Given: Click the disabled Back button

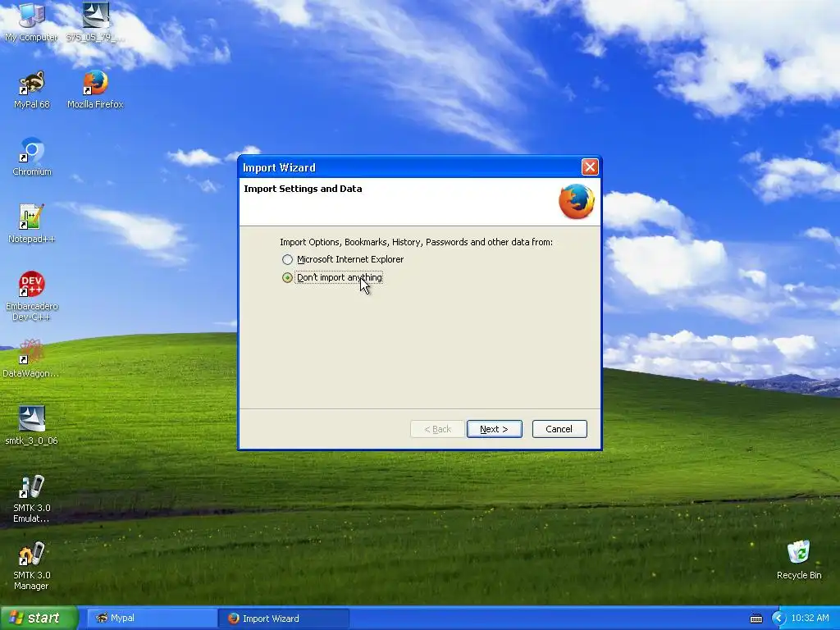Looking at the screenshot, I should 437,429.
